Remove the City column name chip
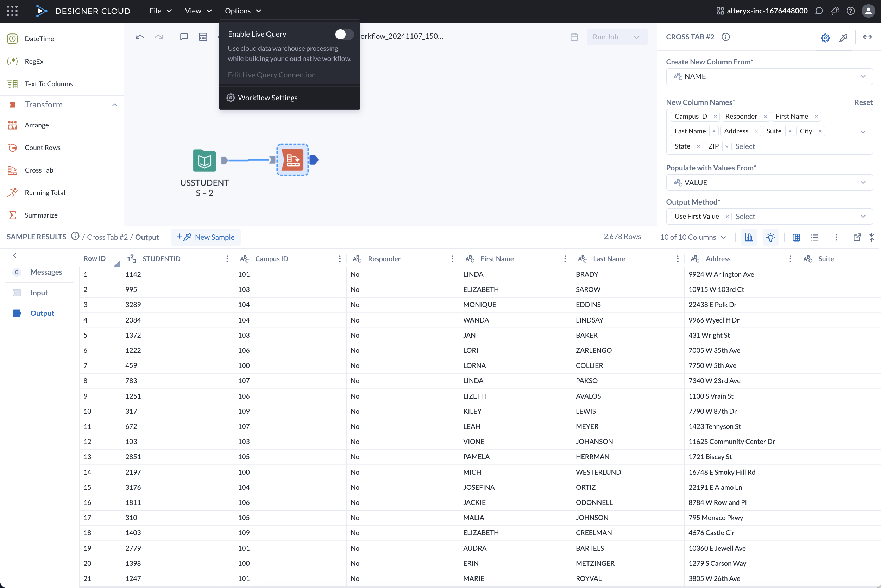This screenshot has height=588, width=881. (x=820, y=131)
